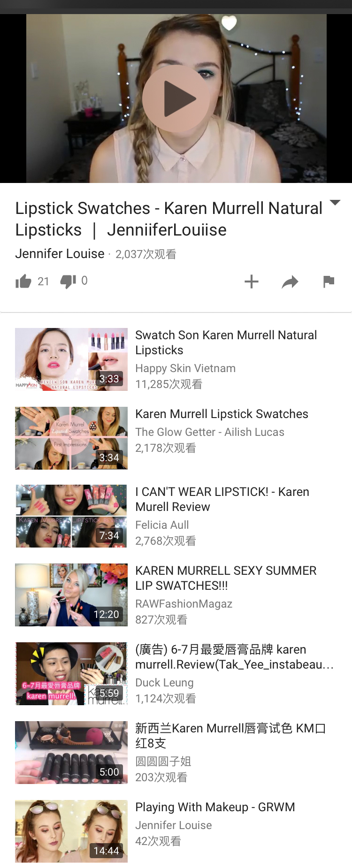Dislike the video with thumbs down

tap(68, 282)
